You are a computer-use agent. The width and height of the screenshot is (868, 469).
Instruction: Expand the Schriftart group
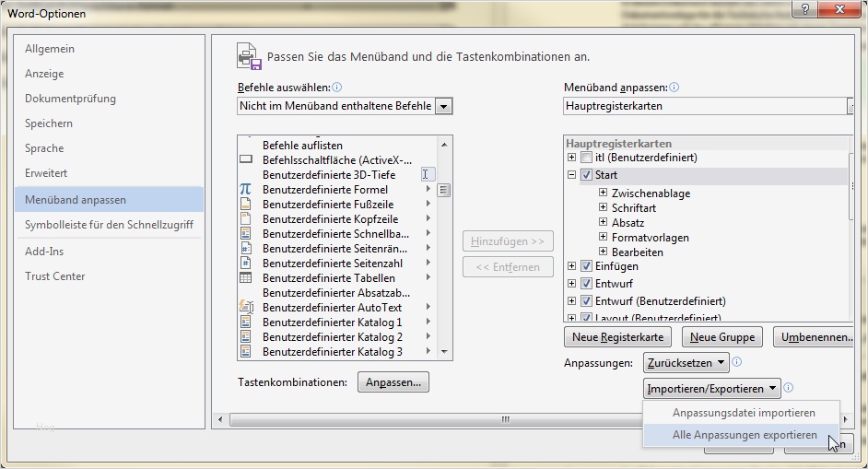(603, 207)
